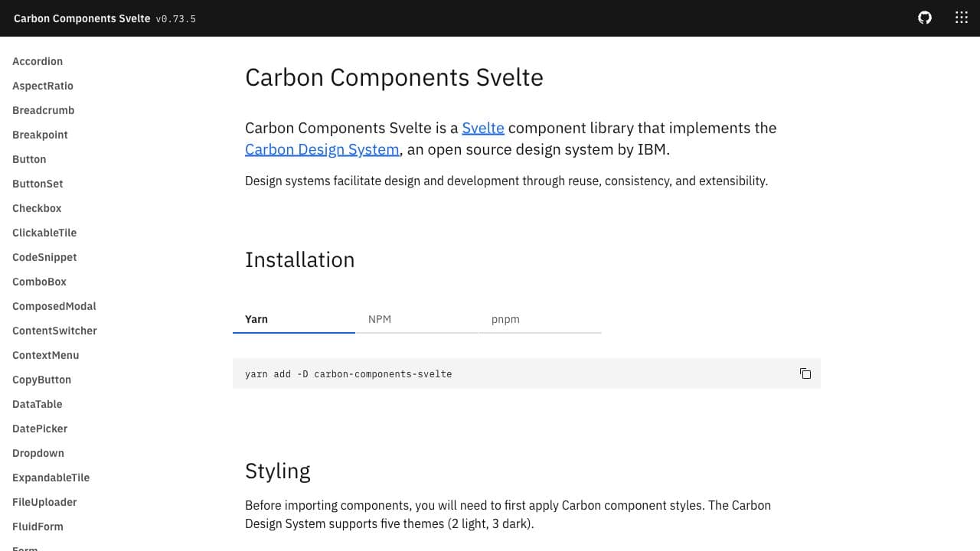
Task: Open the DataTable component page
Action: coord(38,404)
